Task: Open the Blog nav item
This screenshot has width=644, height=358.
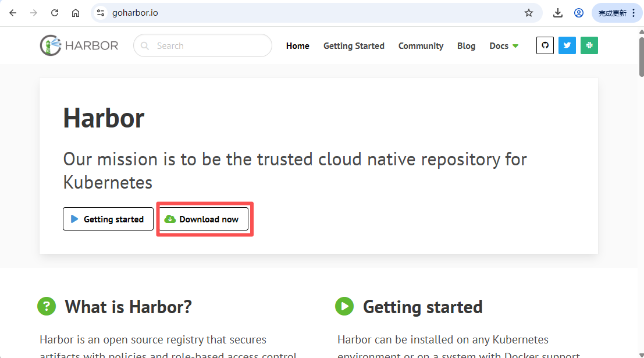Action: click(466, 45)
